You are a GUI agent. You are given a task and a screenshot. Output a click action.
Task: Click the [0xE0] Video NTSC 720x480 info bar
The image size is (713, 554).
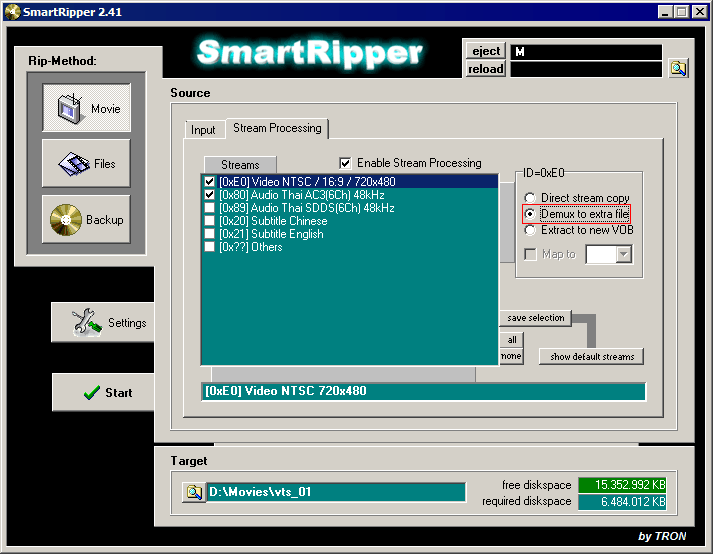click(x=423, y=391)
